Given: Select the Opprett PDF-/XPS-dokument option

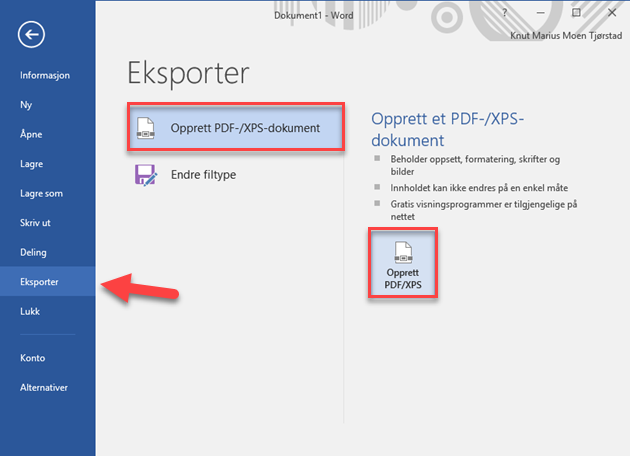Looking at the screenshot, I should point(239,128).
